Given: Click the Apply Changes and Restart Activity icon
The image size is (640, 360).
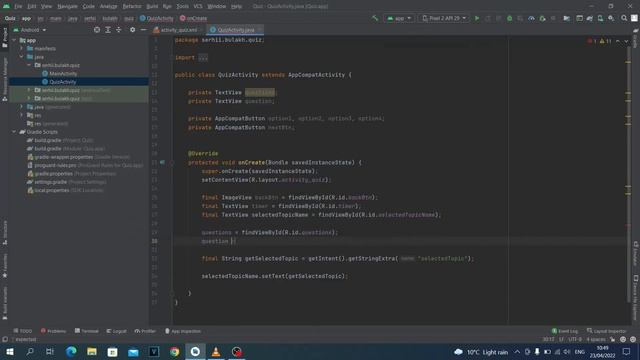Looking at the screenshot, I should tap(487, 18).
